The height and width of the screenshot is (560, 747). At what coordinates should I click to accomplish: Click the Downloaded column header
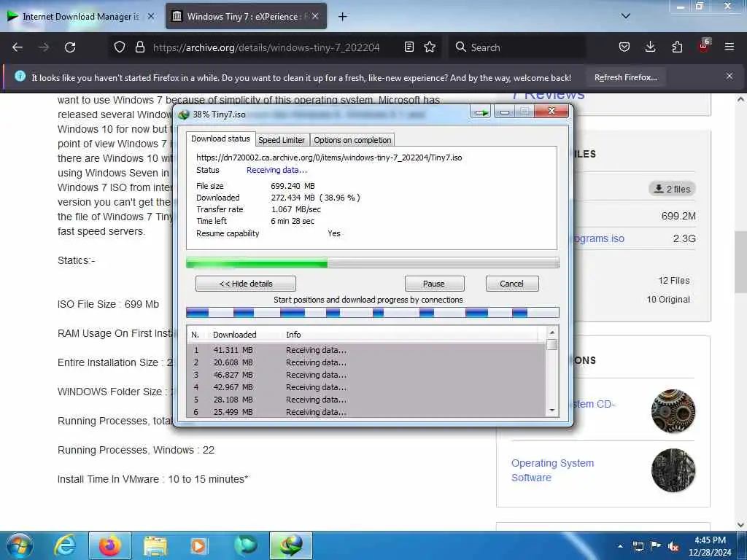234,335
